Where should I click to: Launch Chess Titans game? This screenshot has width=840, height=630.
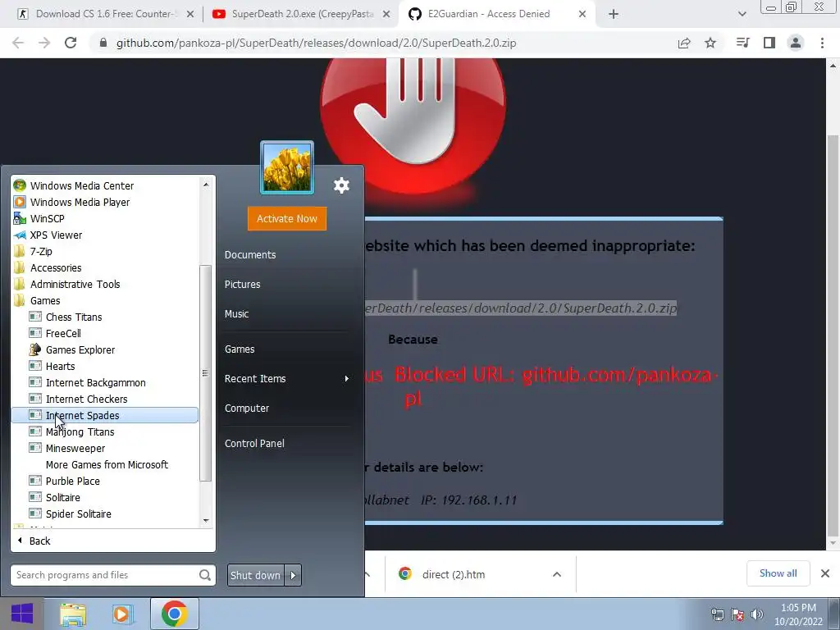[x=73, y=317]
